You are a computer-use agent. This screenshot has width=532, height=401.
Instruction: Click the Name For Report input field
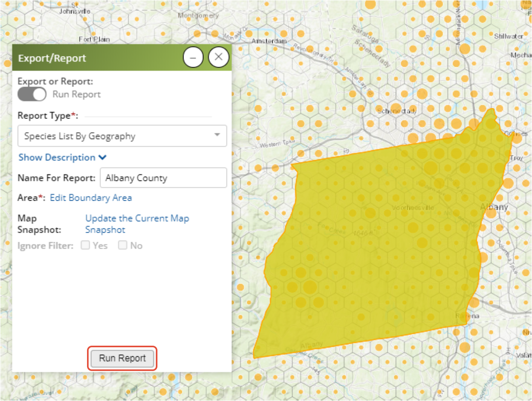[x=163, y=178]
